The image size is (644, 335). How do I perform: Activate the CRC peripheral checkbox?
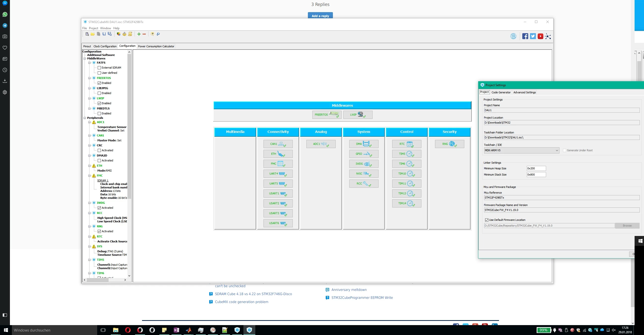99,151
